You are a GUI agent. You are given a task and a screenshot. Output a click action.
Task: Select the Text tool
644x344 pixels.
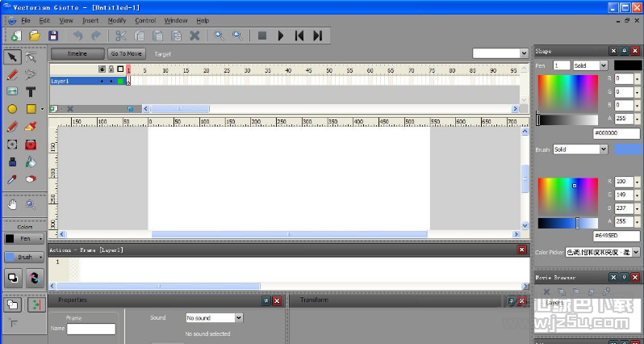point(31,91)
